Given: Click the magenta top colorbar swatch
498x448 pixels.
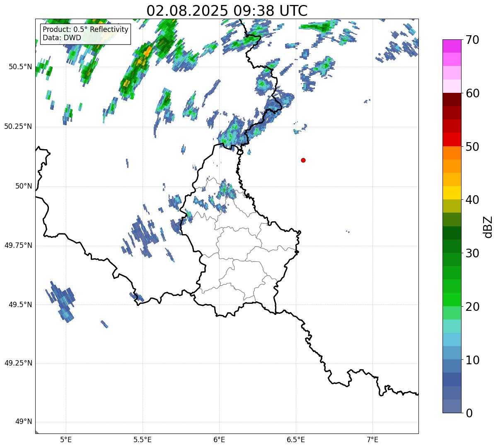Looking at the screenshot, I should point(452,46).
